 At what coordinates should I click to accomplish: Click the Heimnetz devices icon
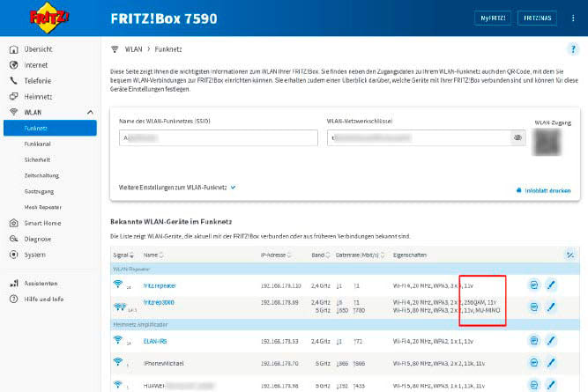coord(13,97)
